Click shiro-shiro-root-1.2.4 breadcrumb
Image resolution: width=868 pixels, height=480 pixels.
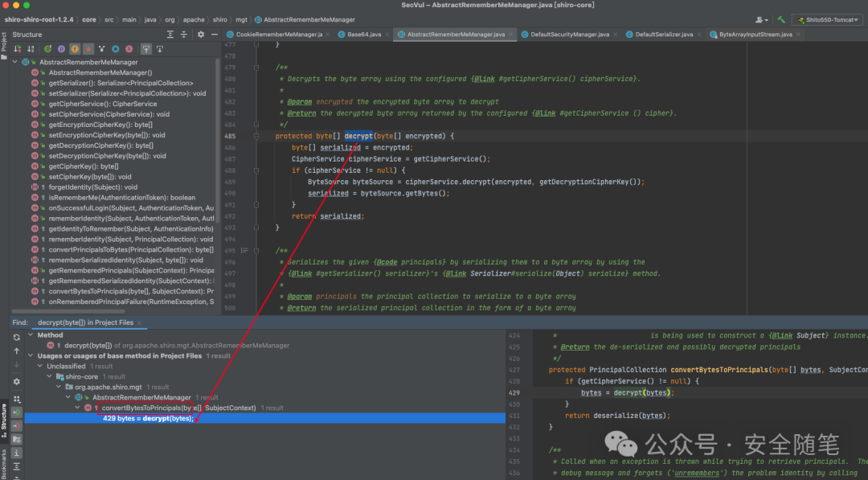[39, 19]
